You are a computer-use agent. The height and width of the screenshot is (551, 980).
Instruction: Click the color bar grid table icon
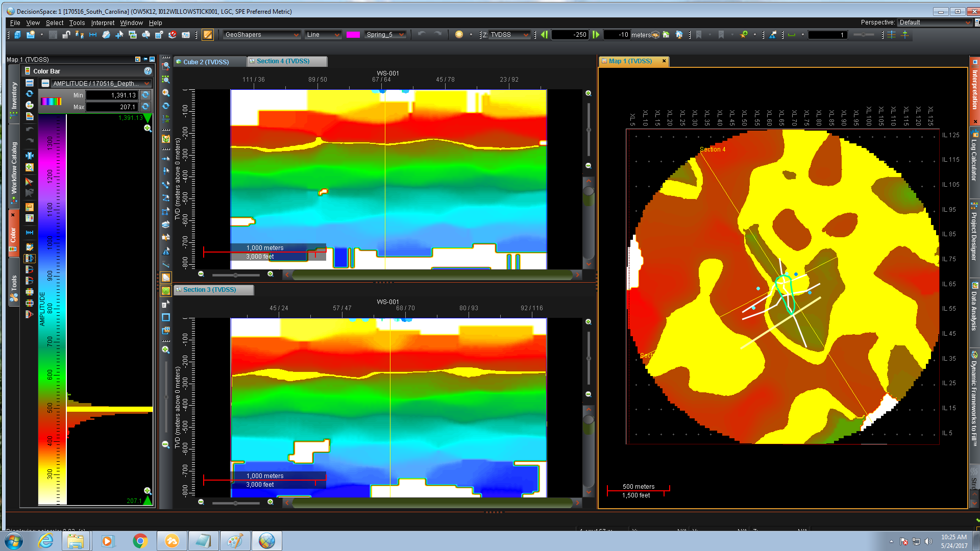point(30,218)
